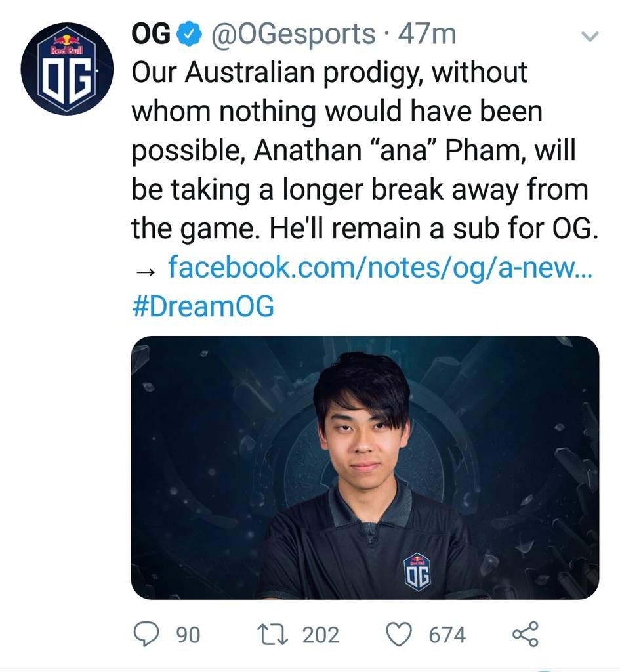
Task: Click the Red Bull logo in avatar
Action: point(67,44)
